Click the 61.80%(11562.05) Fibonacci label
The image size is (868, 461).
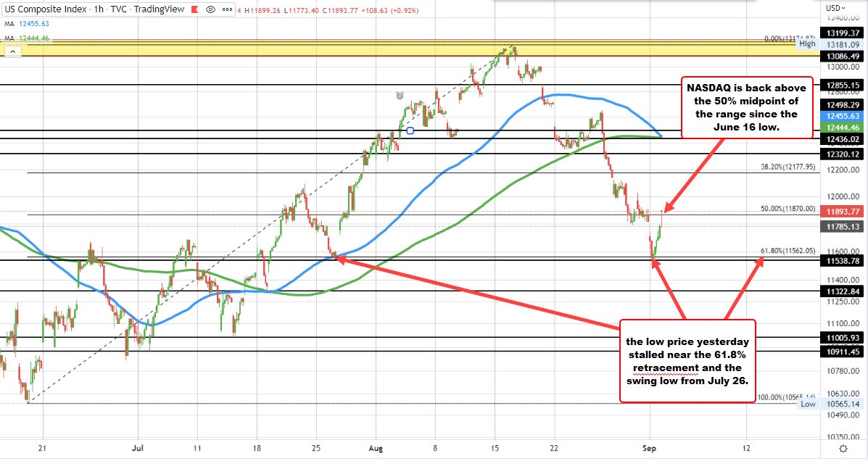[788, 251]
